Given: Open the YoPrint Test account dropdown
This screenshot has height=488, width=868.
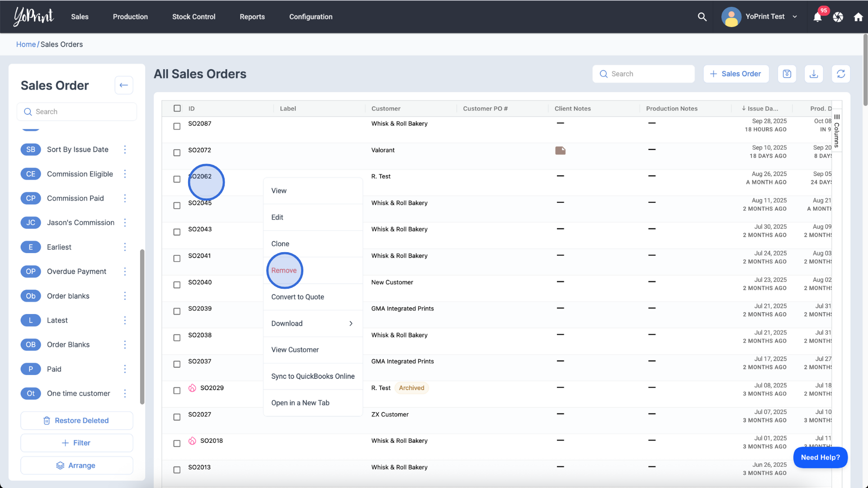Looking at the screenshot, I should tap(795, 17).
